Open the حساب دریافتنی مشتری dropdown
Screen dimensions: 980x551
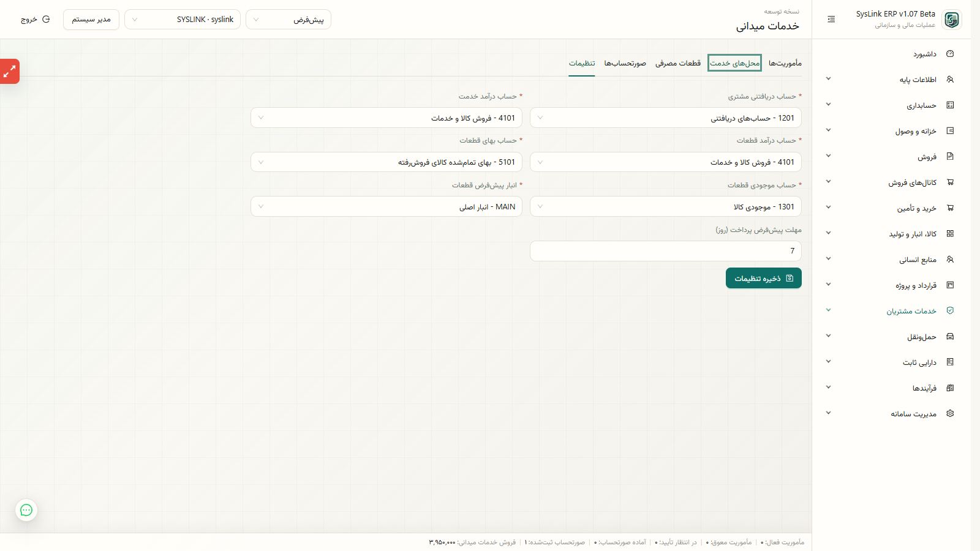(665, 118)
